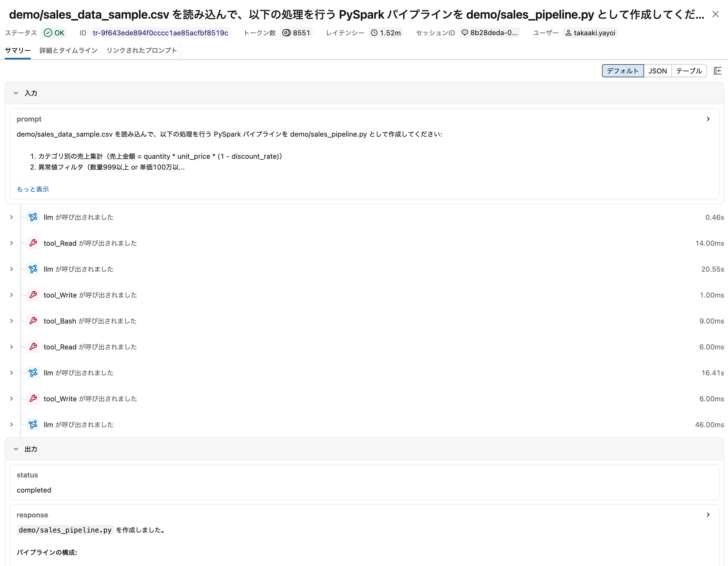Click the もっと表示 link

tap(33, 189)
